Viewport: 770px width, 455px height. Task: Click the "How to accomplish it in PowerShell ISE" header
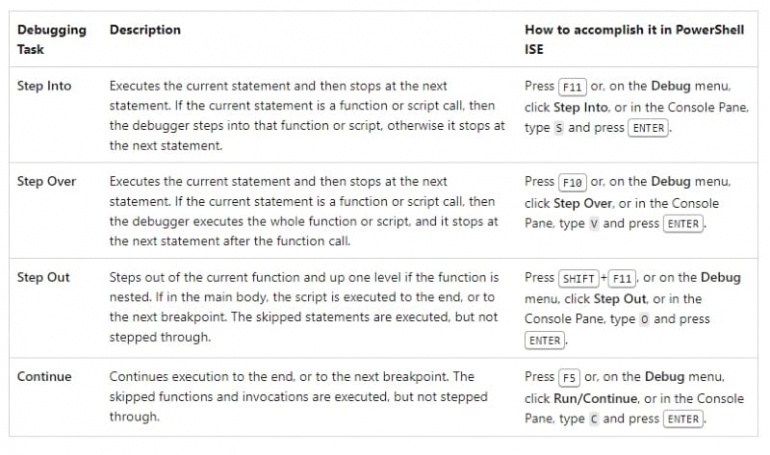click(x=634, y=39)
